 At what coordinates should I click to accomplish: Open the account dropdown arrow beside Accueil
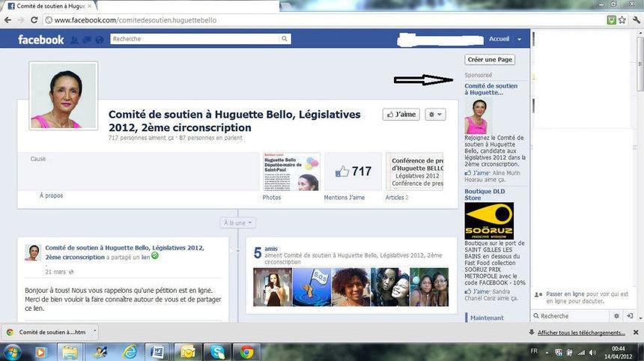pos(519,39)
